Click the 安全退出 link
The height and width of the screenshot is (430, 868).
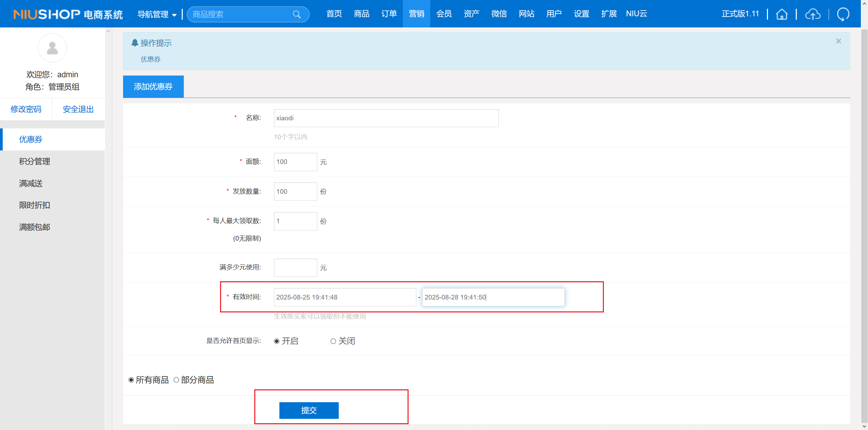pos(78,109)
